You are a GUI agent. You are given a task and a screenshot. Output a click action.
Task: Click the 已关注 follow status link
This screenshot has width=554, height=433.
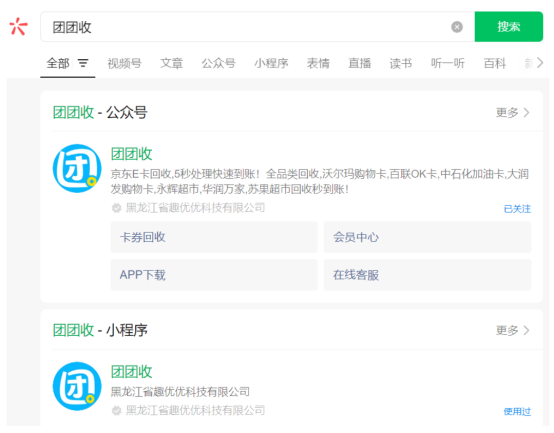pos(517,209)
